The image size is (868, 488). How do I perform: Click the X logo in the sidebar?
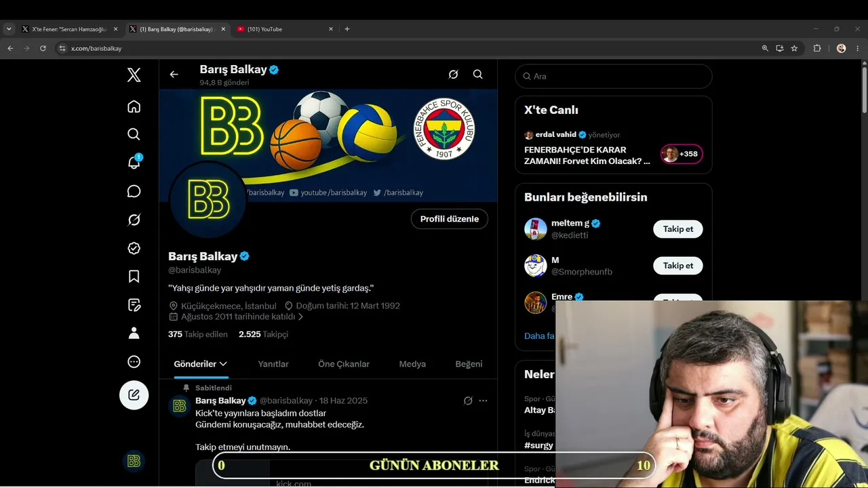pyautogui.click(x=134, y=75)
